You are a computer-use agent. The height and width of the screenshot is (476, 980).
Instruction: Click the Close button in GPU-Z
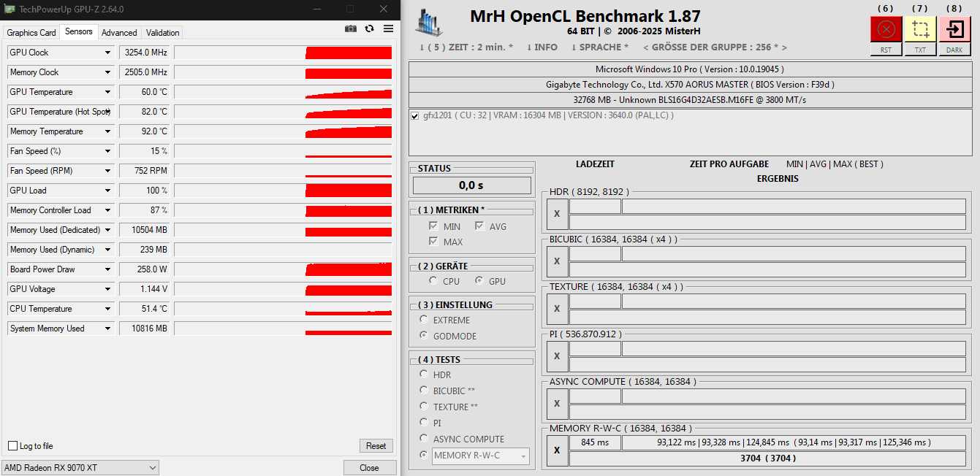coord(370,467)
